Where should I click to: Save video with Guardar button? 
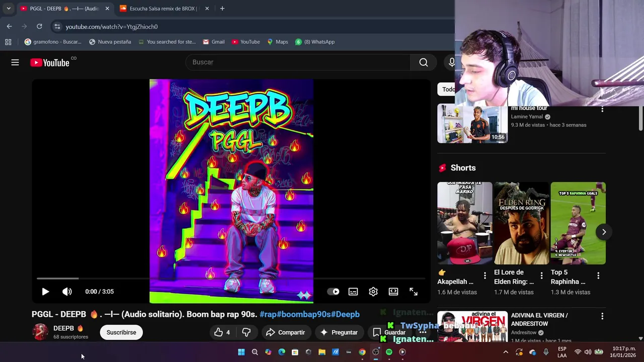(389, 332)
